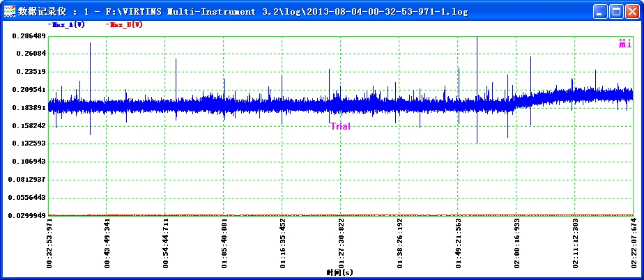
Task: Click the blue Max_A(V) legend label
Action: coord(66,24)
